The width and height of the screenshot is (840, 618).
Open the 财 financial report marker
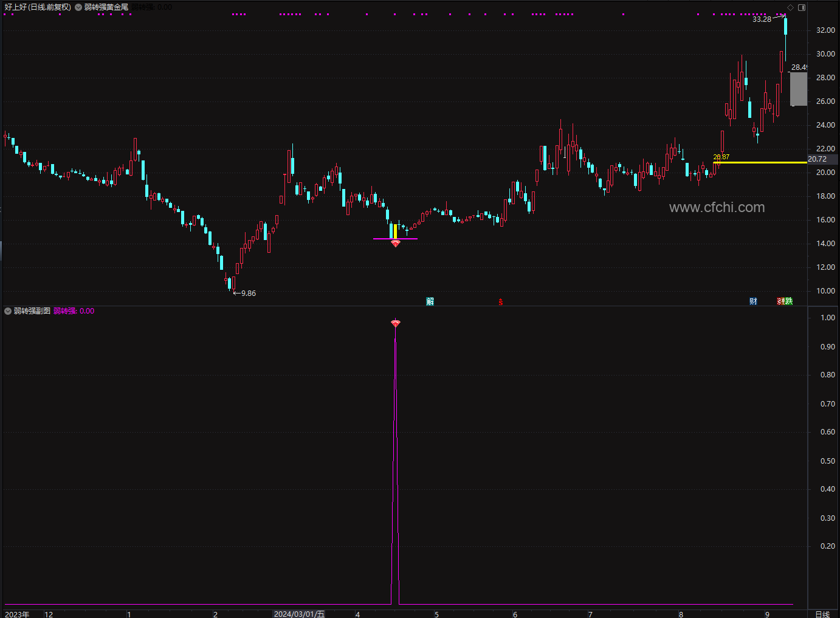754,301
